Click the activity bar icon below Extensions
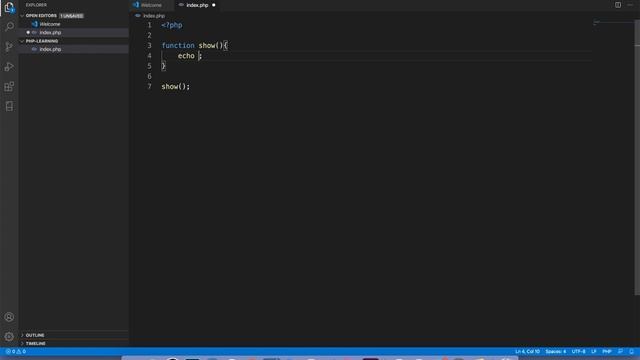The height and width of the screenshot is (360, 640). point(9,107)
